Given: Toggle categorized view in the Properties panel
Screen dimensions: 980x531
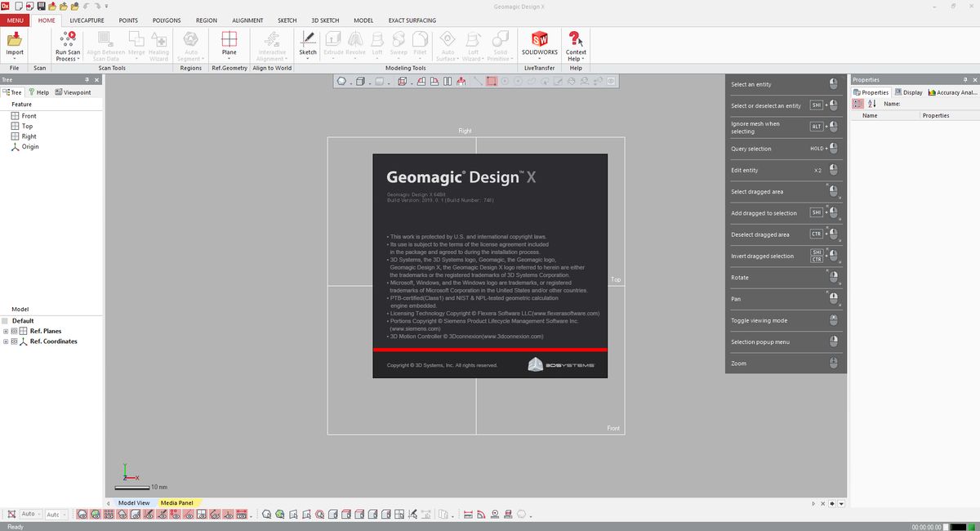Looking at the screenshot, I should 858,104.
